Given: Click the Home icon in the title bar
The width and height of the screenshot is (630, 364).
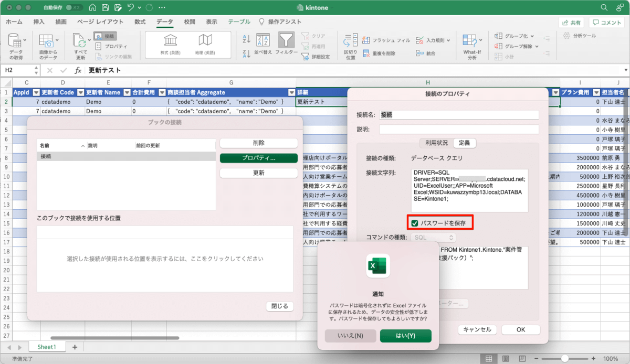Looking at the screenshot, I should coord(93,8).
